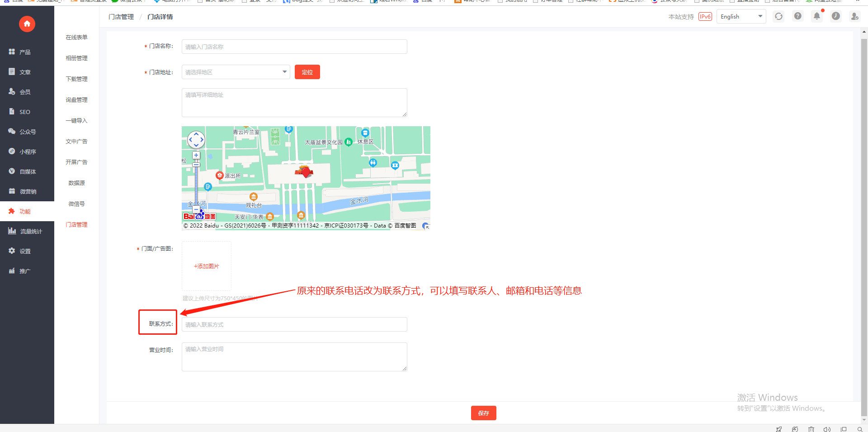The image size is (868, 432).
Task: Open the help question mark icon
Action: (x=798, y=16)
